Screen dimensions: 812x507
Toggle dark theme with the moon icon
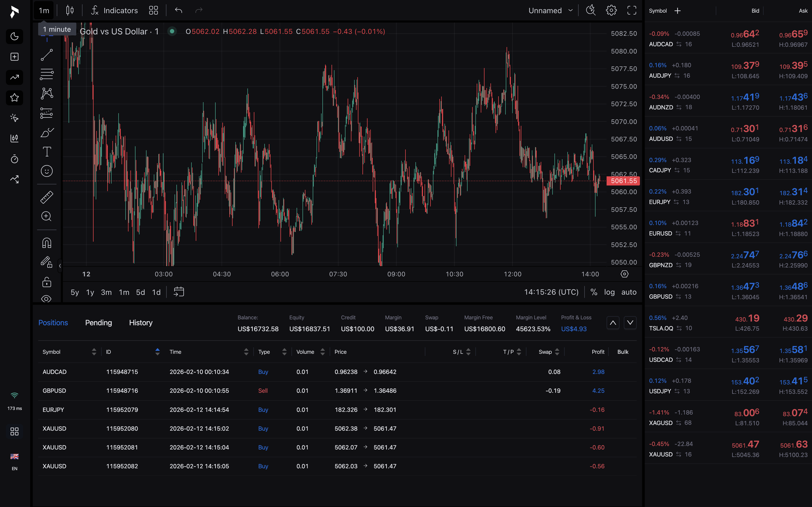click(x=14, y=36)
